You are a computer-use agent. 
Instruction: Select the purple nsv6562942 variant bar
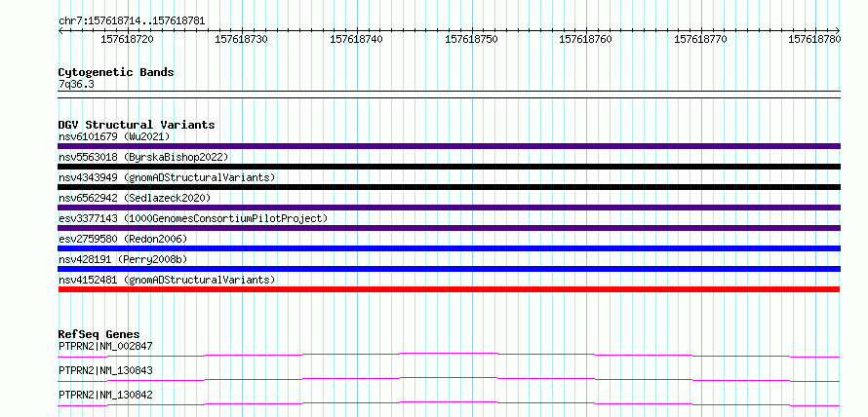[x=450, y=208]
